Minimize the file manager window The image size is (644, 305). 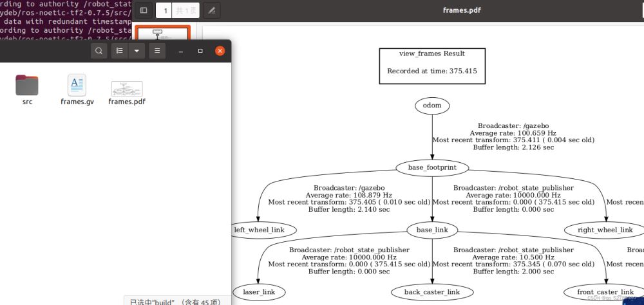(181, 51)
